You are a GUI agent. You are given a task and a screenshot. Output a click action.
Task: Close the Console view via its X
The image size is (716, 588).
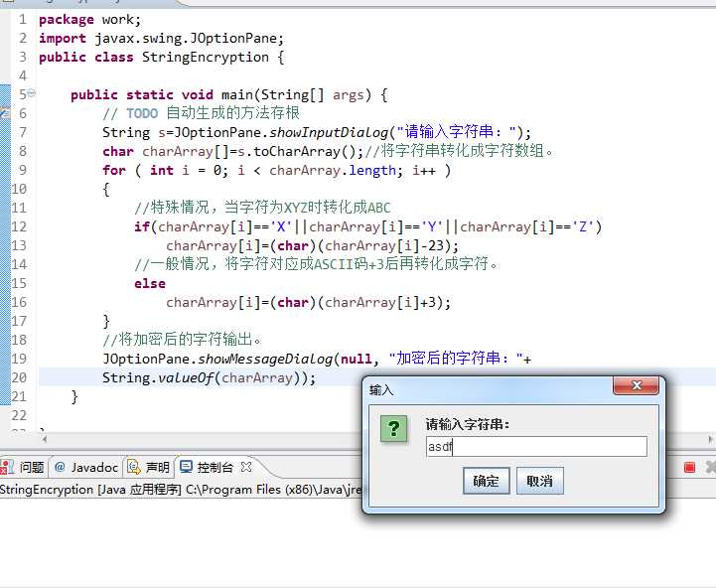tap(246, 467)
